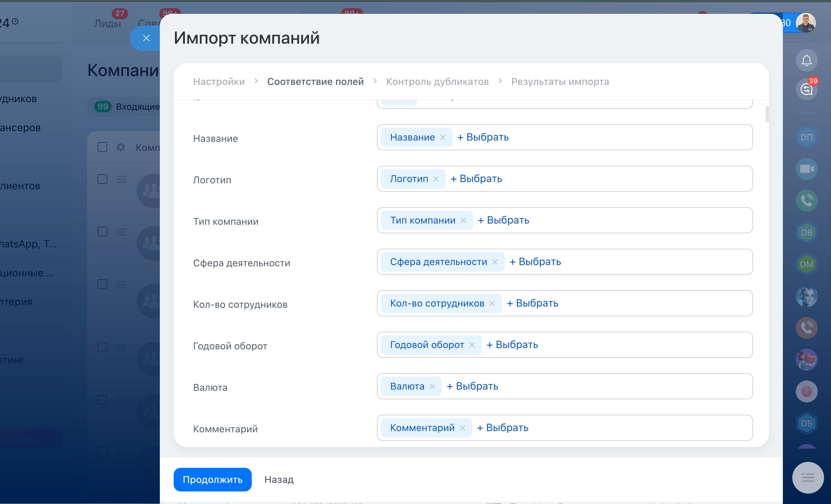Image resolution: width=831 pixels, height=504 pixels.
Task: Remove the Годовой оборот tag
Action: (472, 345)
